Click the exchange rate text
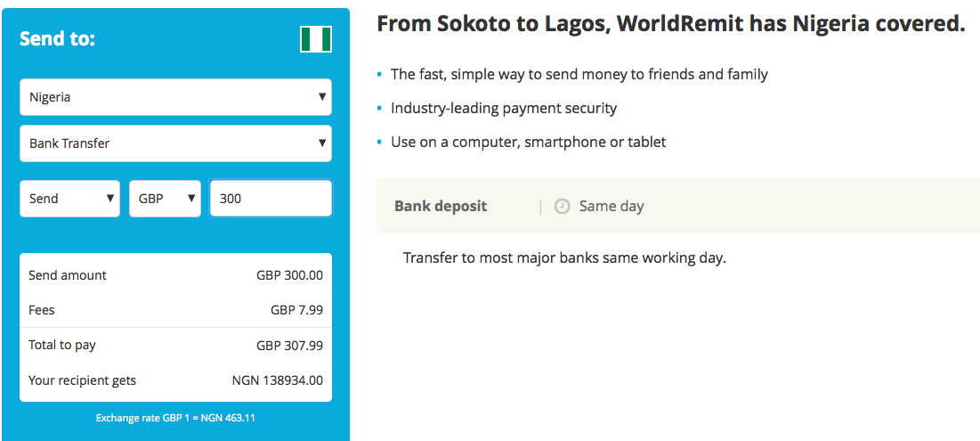Screen dimensions: 980x441 point(175,418)
